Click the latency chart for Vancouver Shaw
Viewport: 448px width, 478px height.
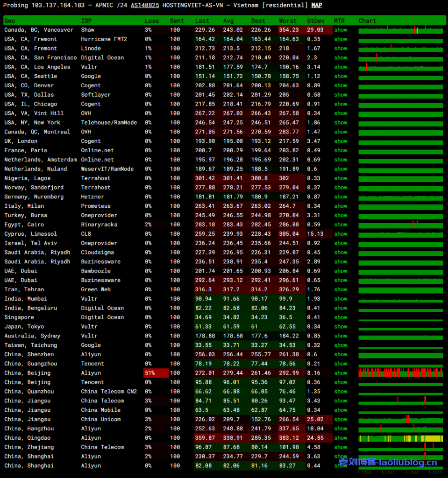(400, 30)
